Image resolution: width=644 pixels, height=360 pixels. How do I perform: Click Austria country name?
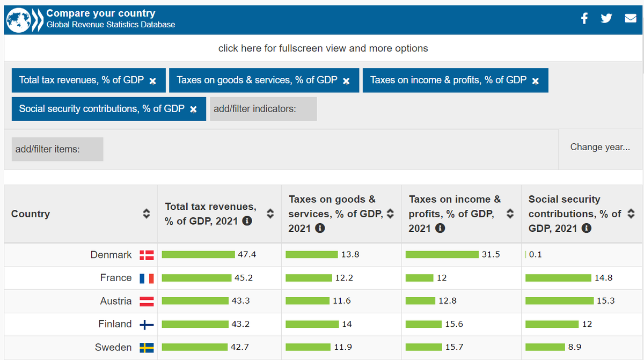click(116, 301)
